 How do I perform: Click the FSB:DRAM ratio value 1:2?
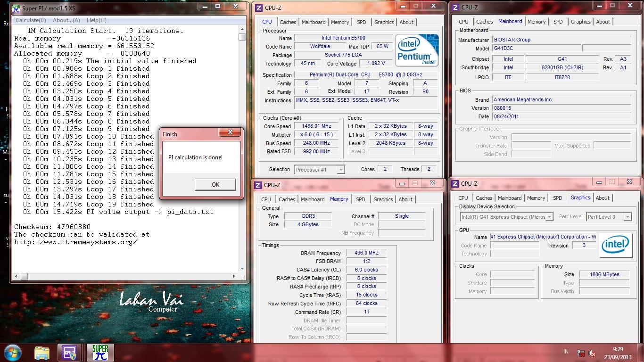[366, 262]
